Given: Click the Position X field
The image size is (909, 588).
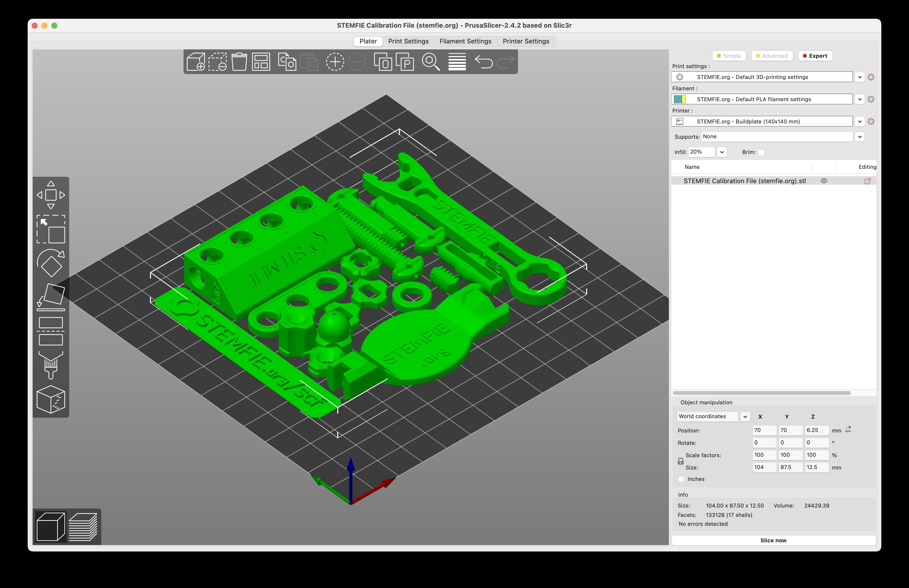Looking at the screenshot, I should coord(764,430).
